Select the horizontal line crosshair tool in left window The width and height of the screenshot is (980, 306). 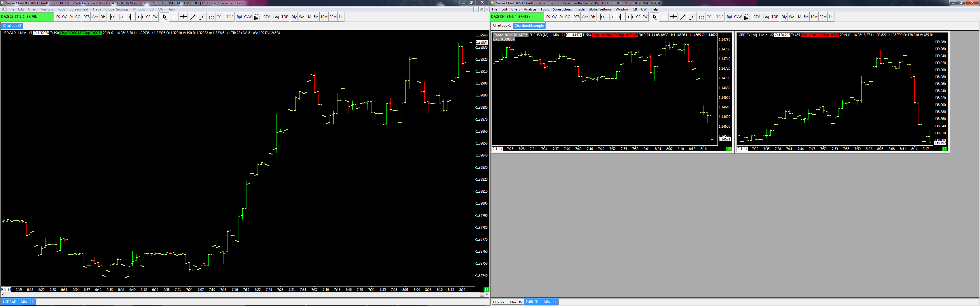point(183,17)
